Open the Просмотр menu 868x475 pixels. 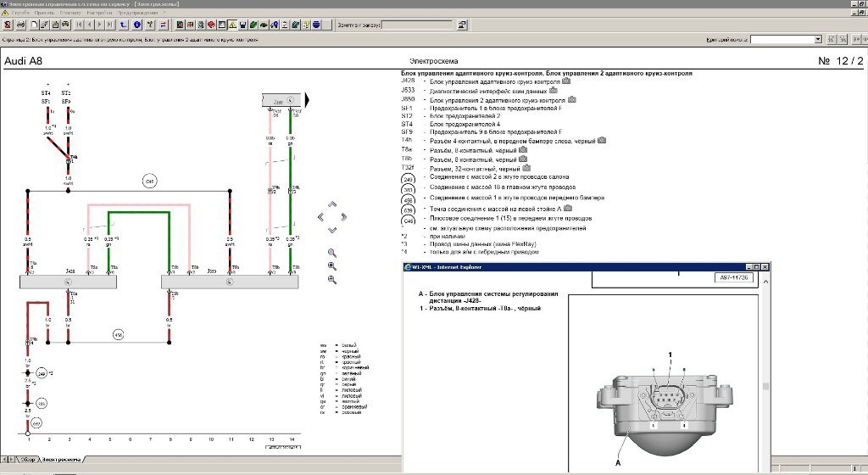click(70, 13)
